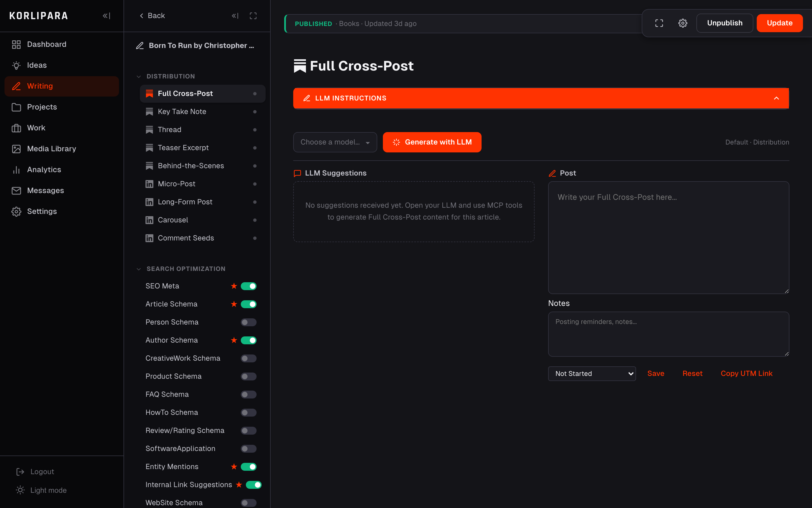This screenshot has height=508, width=812.
Task: Collapse the article panel using the icon next to Back
Action: 235,16
